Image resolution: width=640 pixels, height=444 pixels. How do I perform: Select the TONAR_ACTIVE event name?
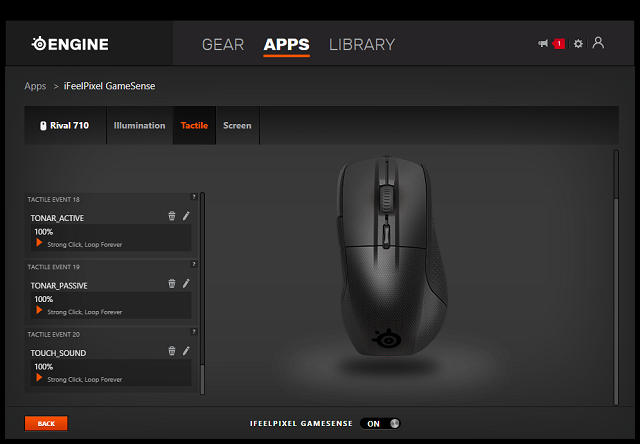coord(57,218)
